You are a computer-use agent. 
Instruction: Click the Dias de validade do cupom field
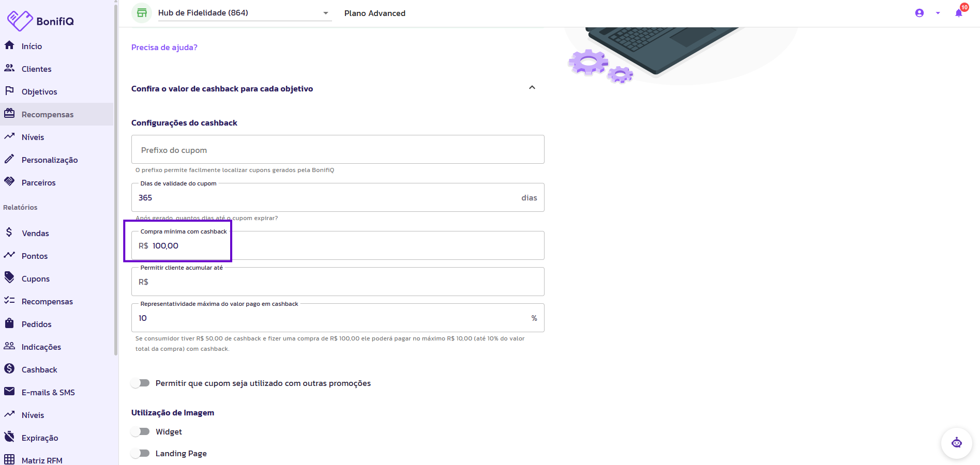coord(338,197)
